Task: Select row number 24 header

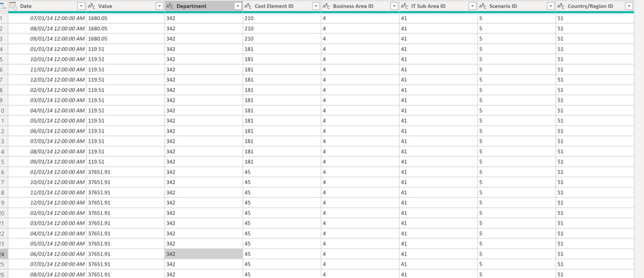Action: [4, 254]
